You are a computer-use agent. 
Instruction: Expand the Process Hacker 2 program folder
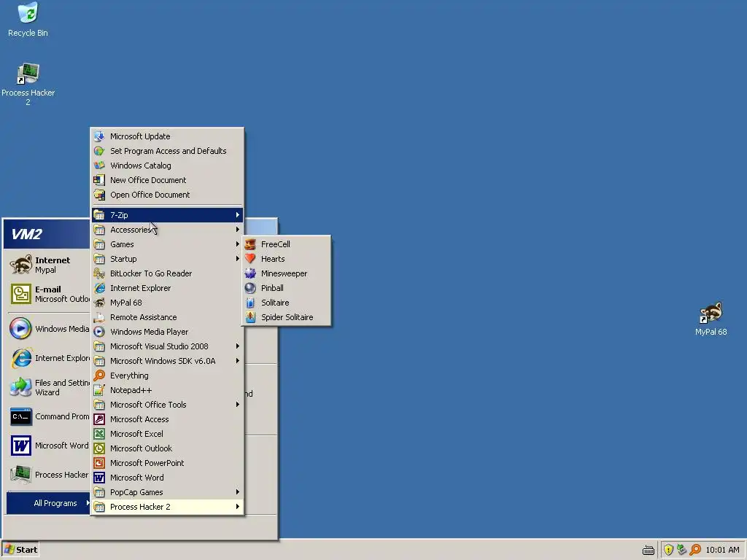point(167,507)
